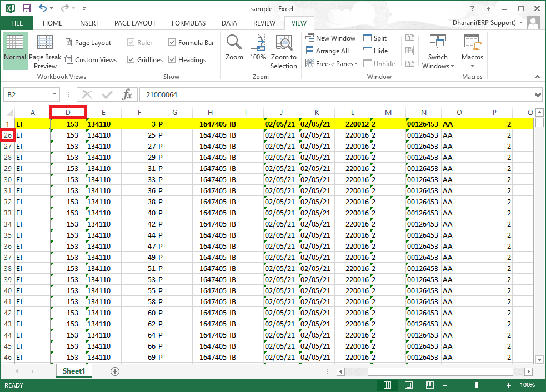
Task: Uncheck the Formula Bar checkbox
Action: (x=172, y=43)
